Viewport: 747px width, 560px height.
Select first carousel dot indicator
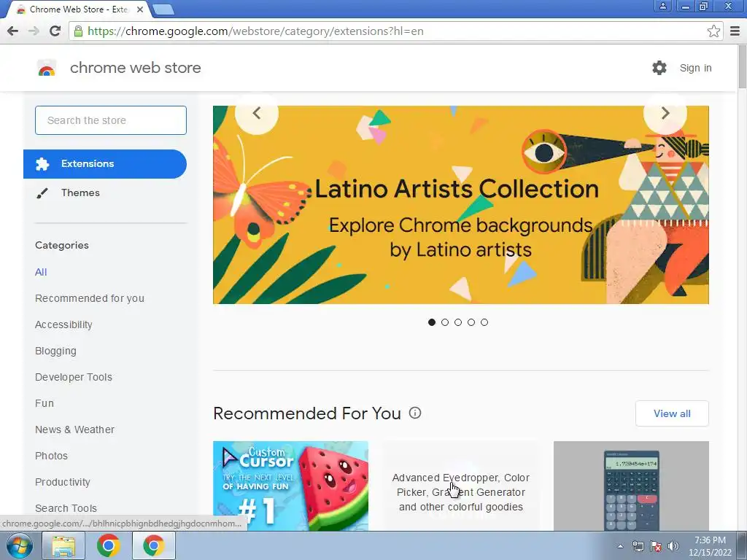(432, 322)
